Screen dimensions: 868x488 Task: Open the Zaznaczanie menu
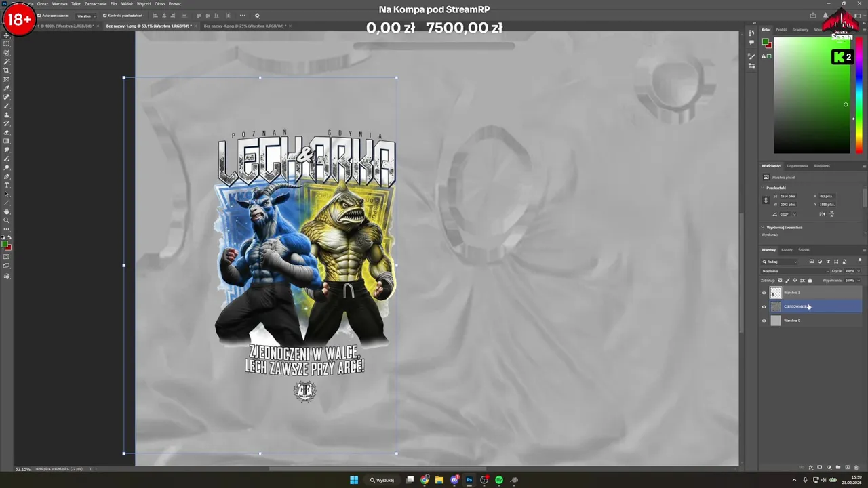tap(96, 4)
